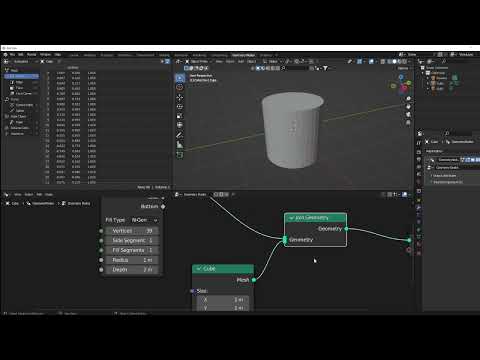Viewport: 480px width, 360px height.
Task: Open the viewport Options dropdown
Action: click(403, 68)
